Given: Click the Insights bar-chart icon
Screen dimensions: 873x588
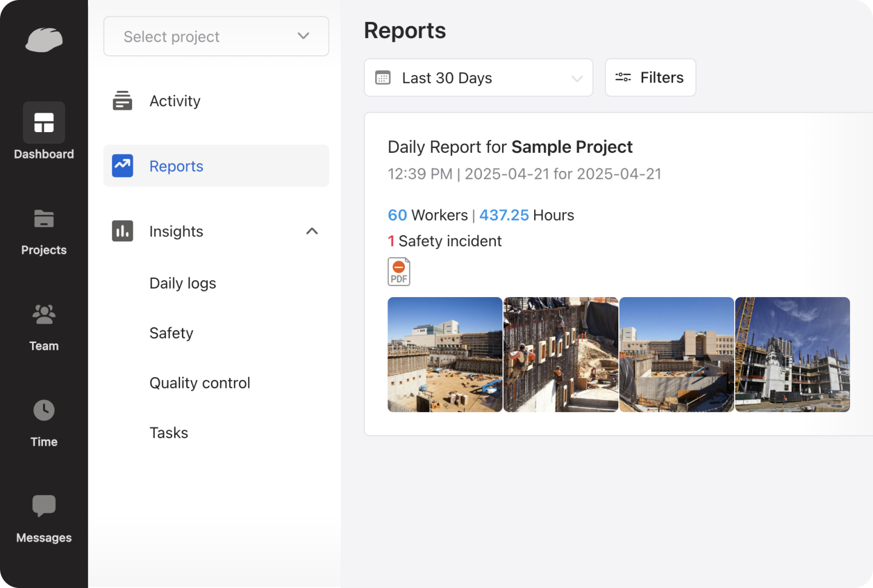Looking at the screenshot, I should [x=122, y=231].
